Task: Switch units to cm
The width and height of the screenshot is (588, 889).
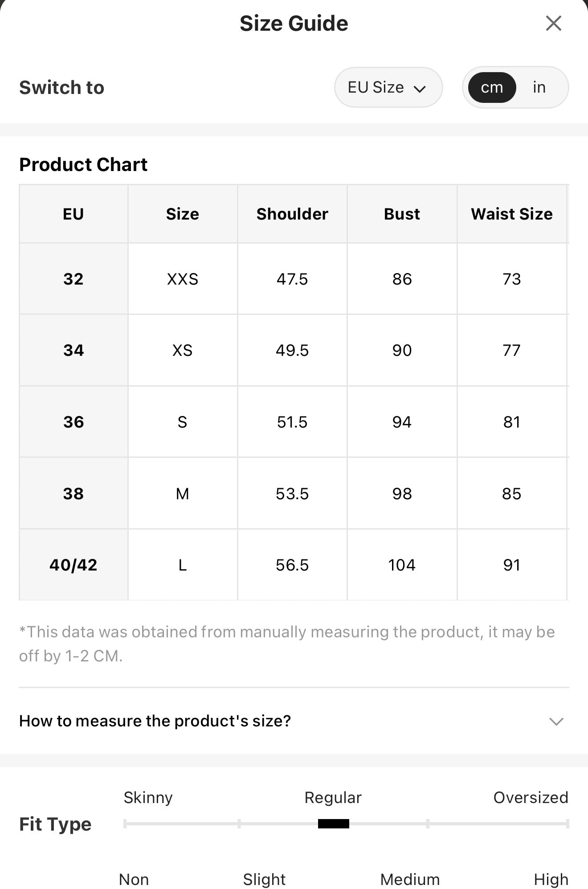Action: click(x=492, y=87)
